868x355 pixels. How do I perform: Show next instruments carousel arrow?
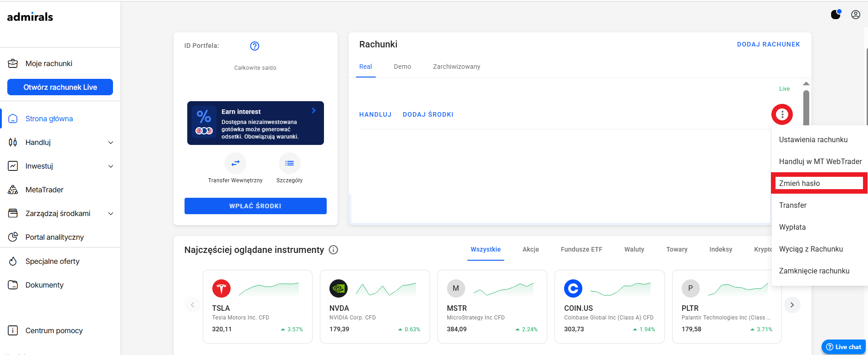pyautogui.click(x=792, y=305)
